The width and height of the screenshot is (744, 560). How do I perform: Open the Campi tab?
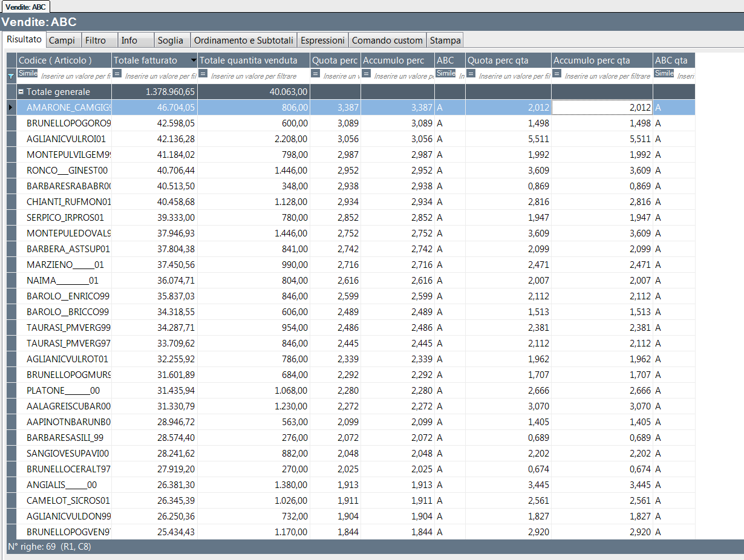click(x=62, y=41)
